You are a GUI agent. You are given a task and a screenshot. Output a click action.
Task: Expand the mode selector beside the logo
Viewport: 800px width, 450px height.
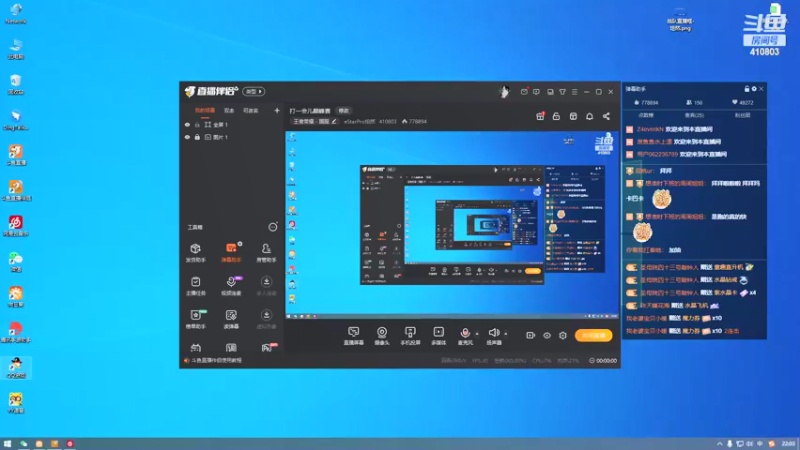(x=254, y=91)
